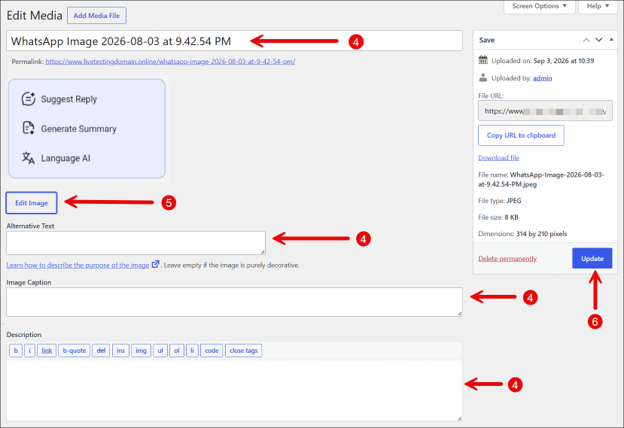Click in the media title field
624x428 pixels.
point(234,41)
